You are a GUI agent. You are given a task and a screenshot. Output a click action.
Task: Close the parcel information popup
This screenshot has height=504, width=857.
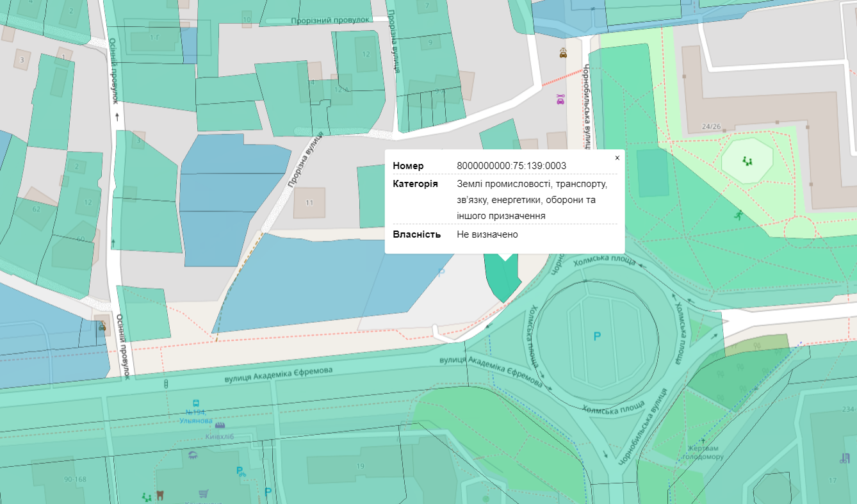tap(617, 158)
